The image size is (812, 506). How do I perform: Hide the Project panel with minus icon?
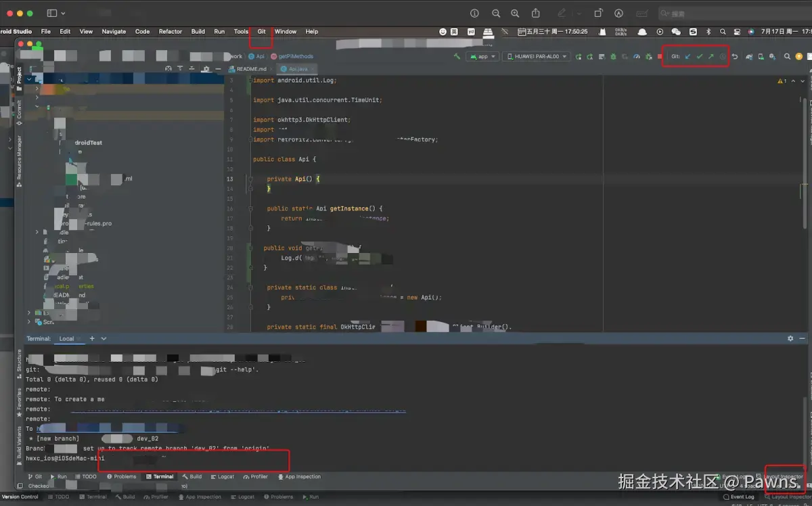coord(218,68)
